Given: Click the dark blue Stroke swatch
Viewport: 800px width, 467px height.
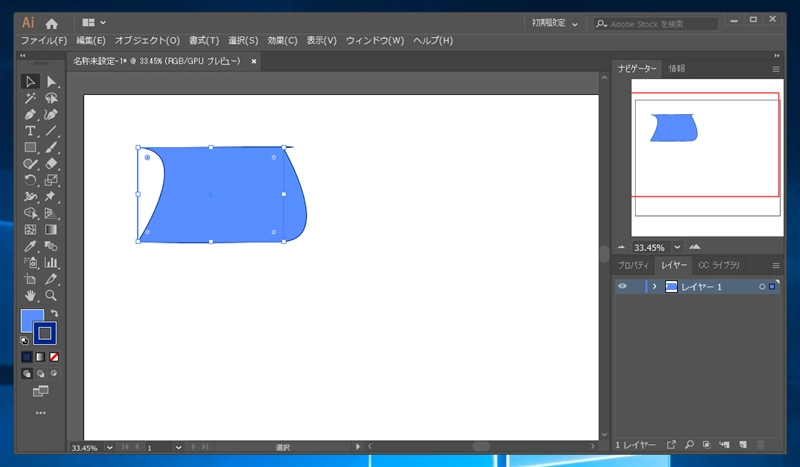Looking at the screenshot, I should coord(45,333).
